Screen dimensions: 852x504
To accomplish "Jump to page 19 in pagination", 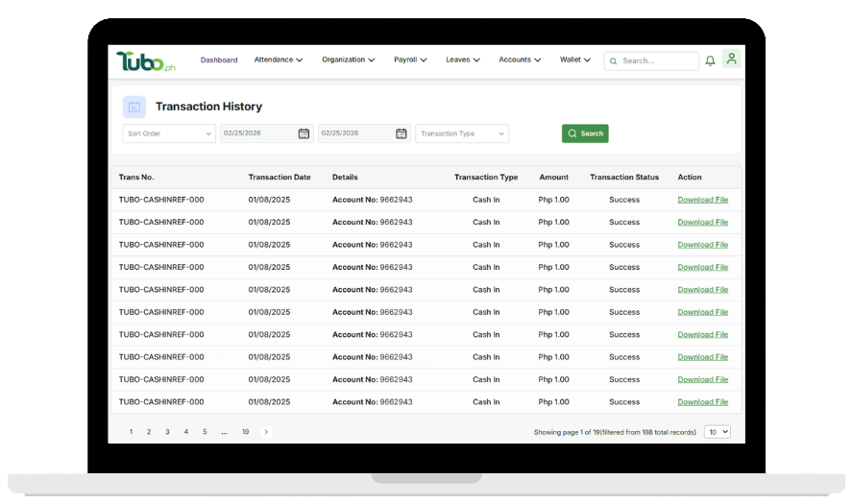I will 245,432.
